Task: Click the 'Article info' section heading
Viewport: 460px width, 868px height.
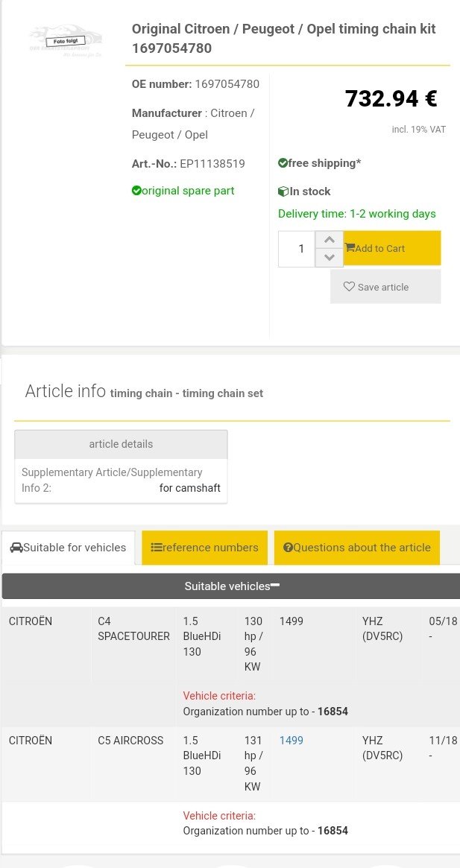Action: click(x=66, y=391)
